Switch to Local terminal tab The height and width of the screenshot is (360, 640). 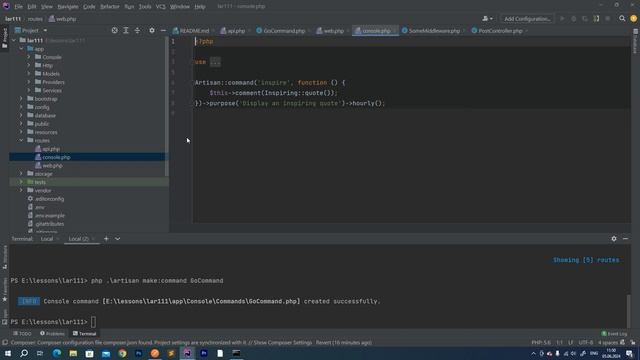point(47,239)
